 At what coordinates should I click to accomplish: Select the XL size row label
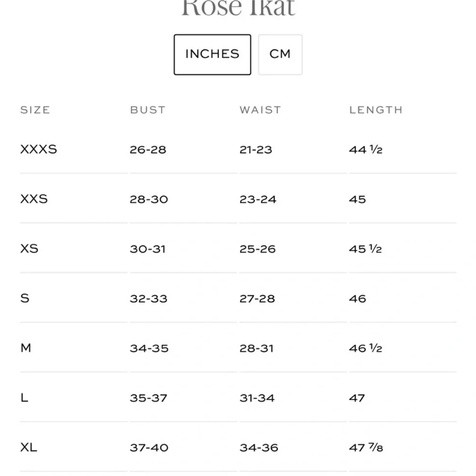(x=29, y=447)
